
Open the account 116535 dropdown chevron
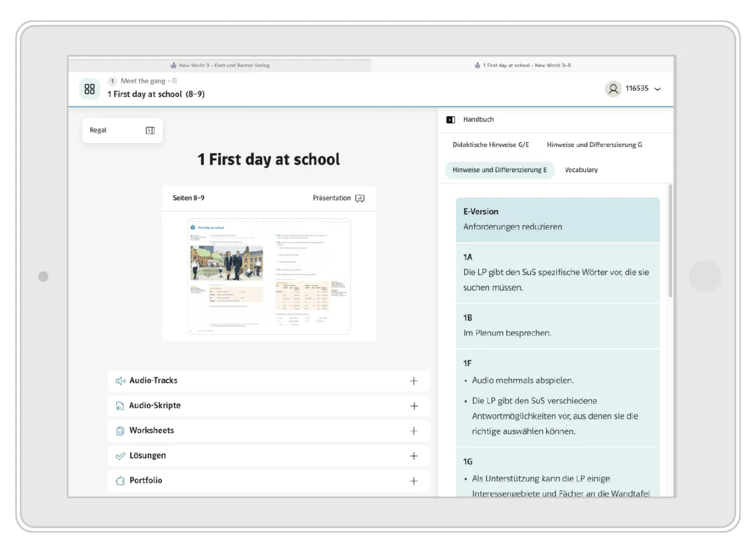(658, 89)
